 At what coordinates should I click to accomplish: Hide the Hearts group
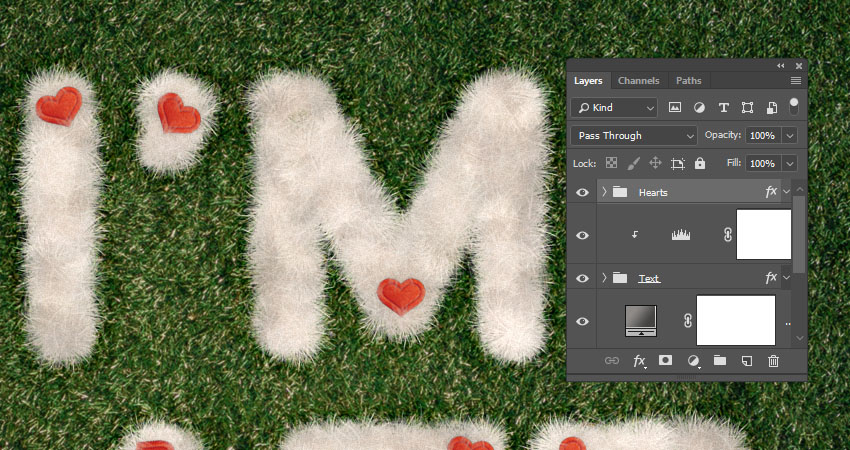click(x=582, y=192)
